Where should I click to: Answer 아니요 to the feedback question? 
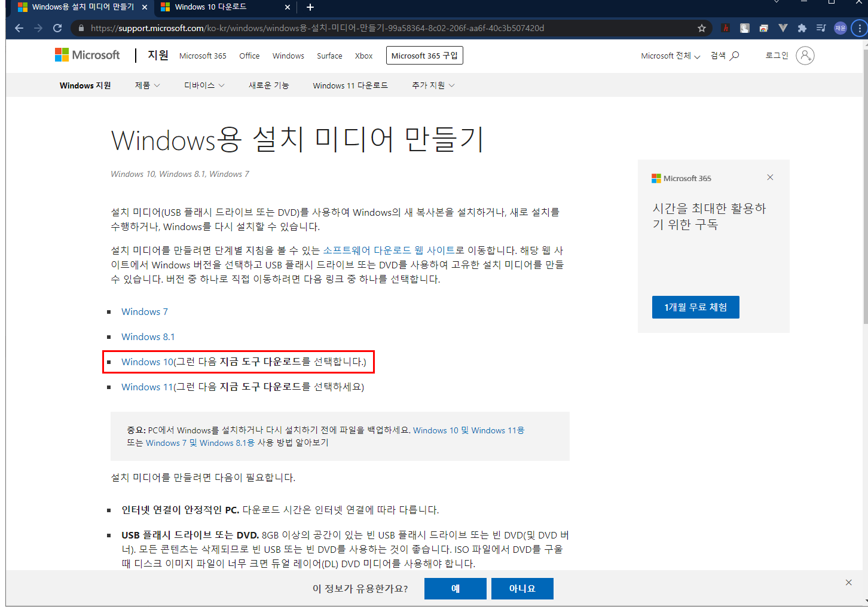coord(522,589)
